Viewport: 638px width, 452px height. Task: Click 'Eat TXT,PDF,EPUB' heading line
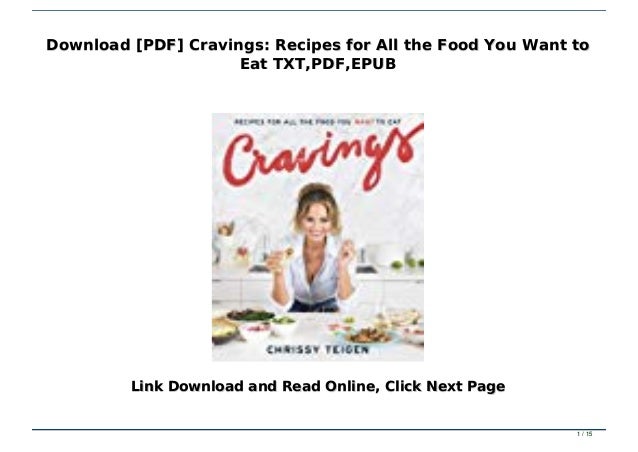(x=318, y=64)
